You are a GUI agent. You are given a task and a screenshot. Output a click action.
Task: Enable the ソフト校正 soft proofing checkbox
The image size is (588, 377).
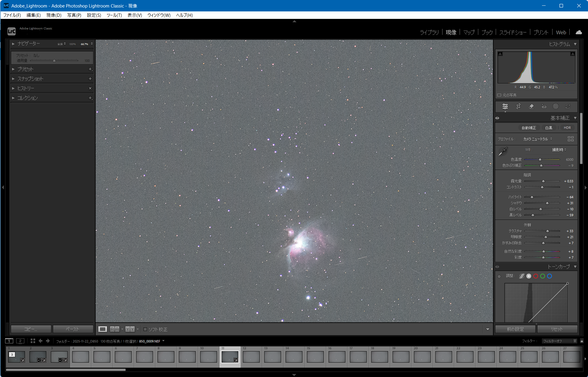point(145,329)
